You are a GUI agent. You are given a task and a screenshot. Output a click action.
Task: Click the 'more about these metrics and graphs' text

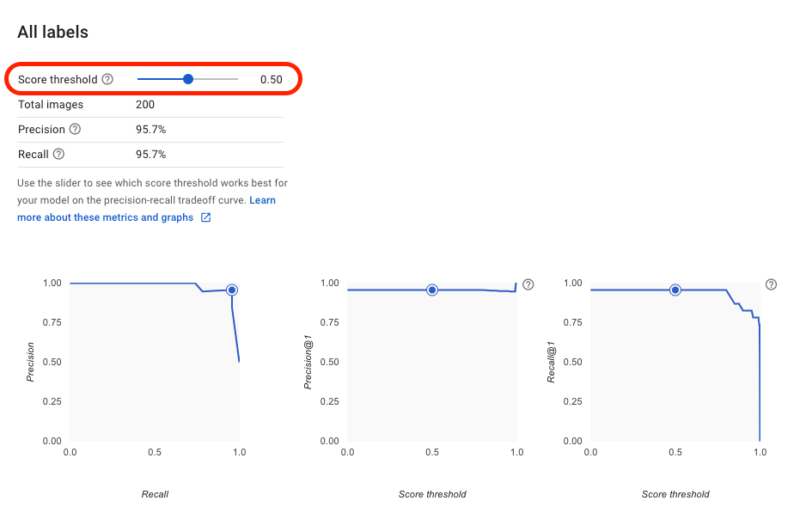(105, 217)
